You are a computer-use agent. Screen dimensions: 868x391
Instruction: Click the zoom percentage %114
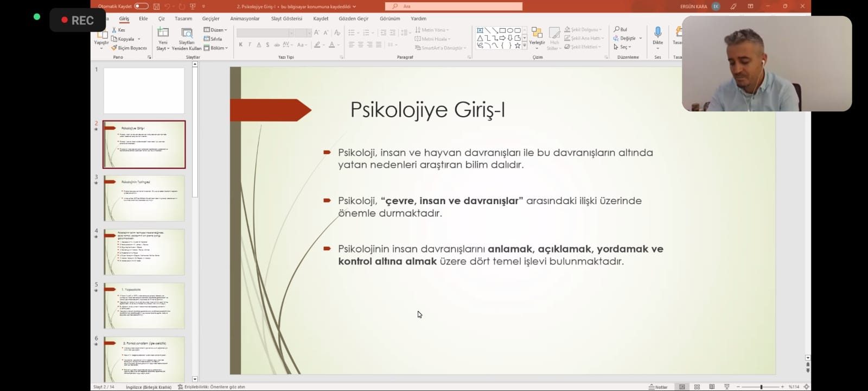[x=794, y=387]
